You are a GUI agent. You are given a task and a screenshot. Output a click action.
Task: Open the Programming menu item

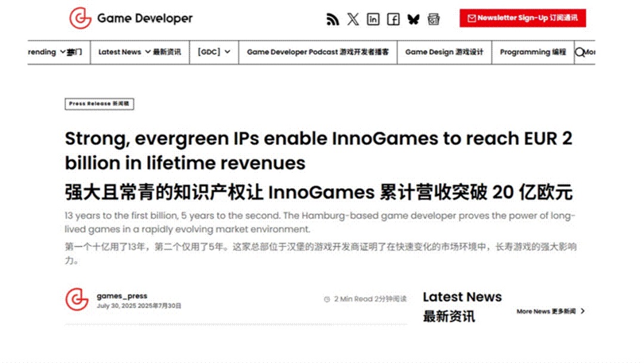click(x=532, y=52)
